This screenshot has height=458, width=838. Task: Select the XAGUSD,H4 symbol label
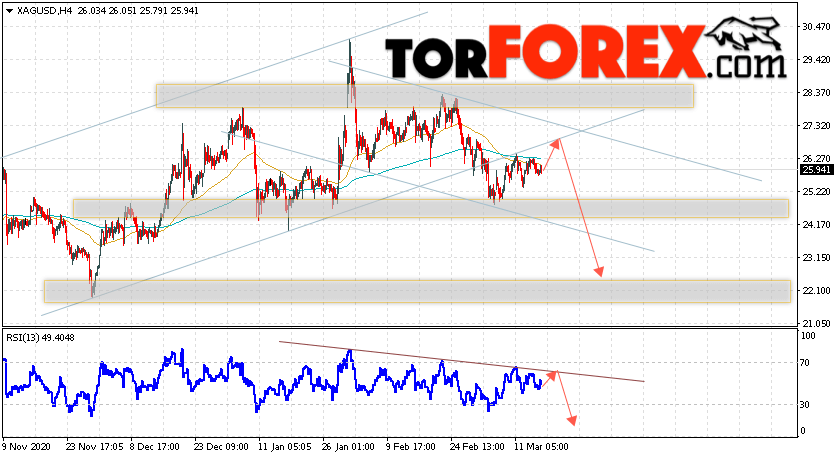coord(44,10)
